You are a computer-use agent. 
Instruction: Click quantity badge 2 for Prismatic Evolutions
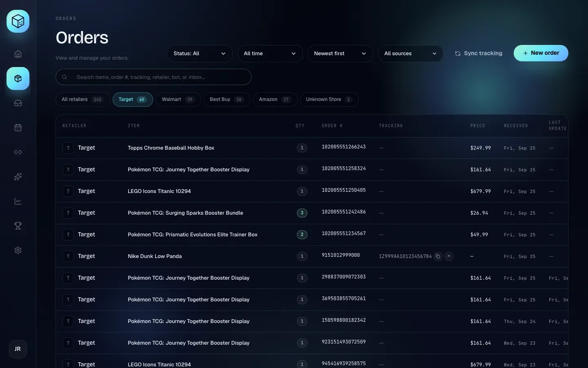[x=302, y=235]
